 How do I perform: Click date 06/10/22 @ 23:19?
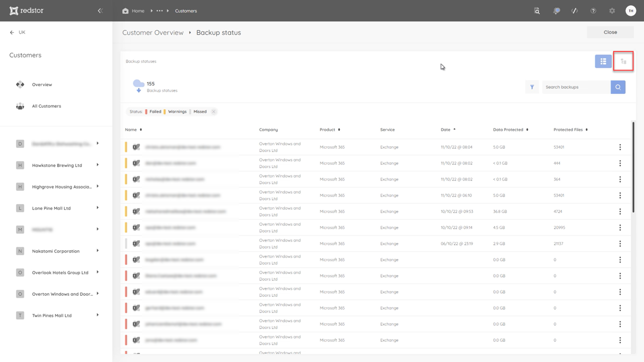click(457, 244)
